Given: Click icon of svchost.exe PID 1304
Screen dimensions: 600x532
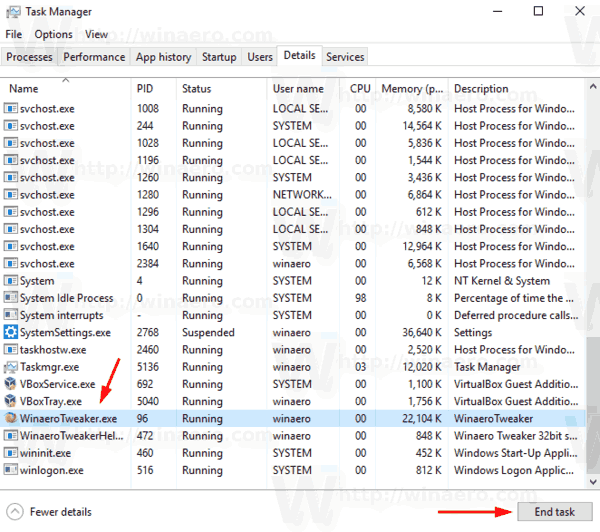Looking at the screenshot, I should (10, 229).
